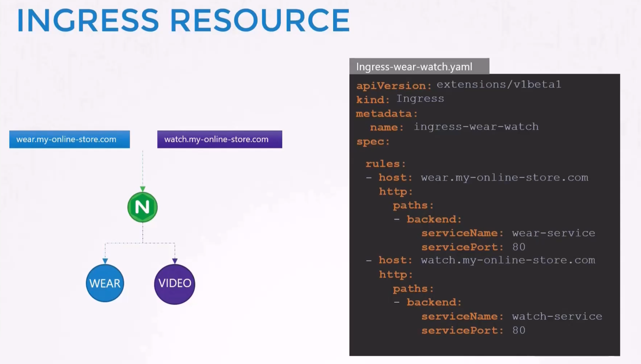
Task: Select the Ingress kind value
Action: [x=420, y=99]
